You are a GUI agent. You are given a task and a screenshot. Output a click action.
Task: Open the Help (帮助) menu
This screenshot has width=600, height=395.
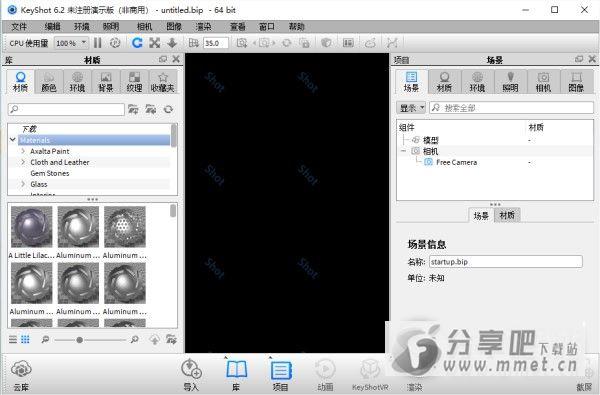(297, 26)
